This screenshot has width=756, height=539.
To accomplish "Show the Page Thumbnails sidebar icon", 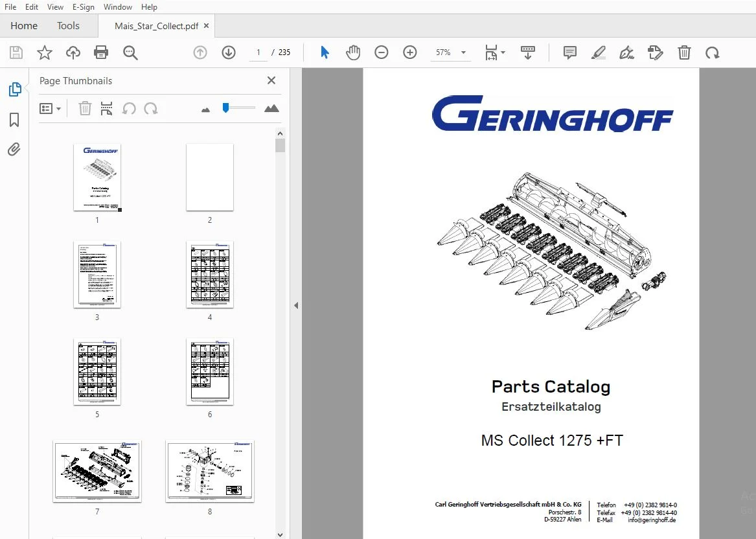I will coord(14,89).
